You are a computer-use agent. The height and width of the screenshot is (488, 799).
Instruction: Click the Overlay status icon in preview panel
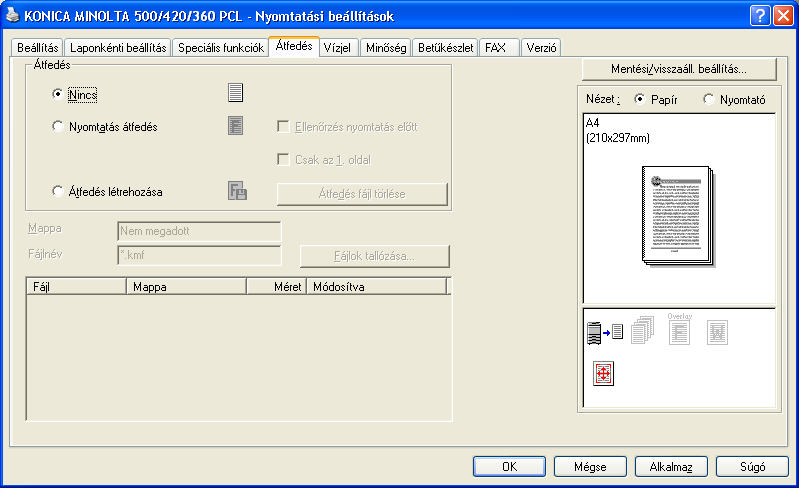click(679, 329)
